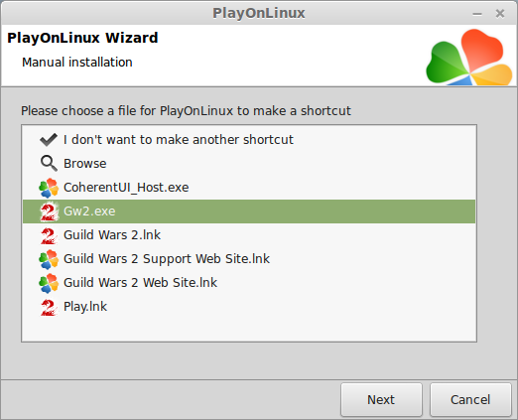Click the PlayOnLinux clover logo in header

point(469,57)
